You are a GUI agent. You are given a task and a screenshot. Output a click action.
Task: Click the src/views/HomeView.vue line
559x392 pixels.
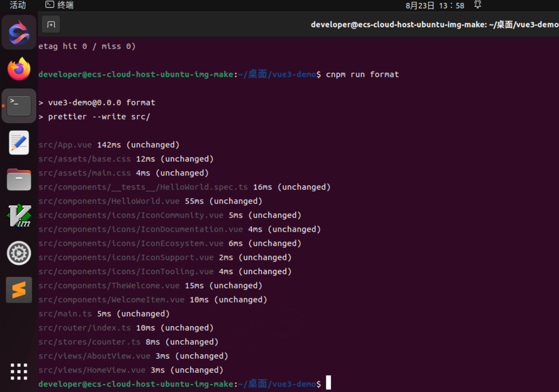[131, 370]
